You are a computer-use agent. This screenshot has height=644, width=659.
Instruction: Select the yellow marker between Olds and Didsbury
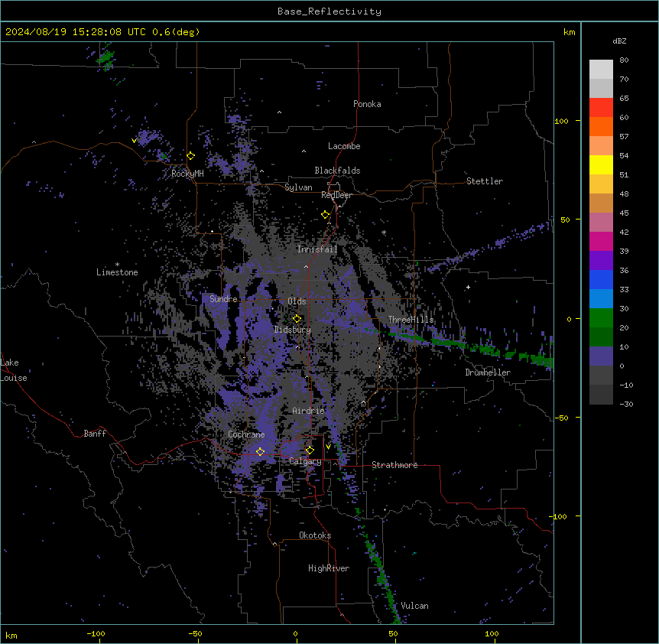[x=297, y=319]
